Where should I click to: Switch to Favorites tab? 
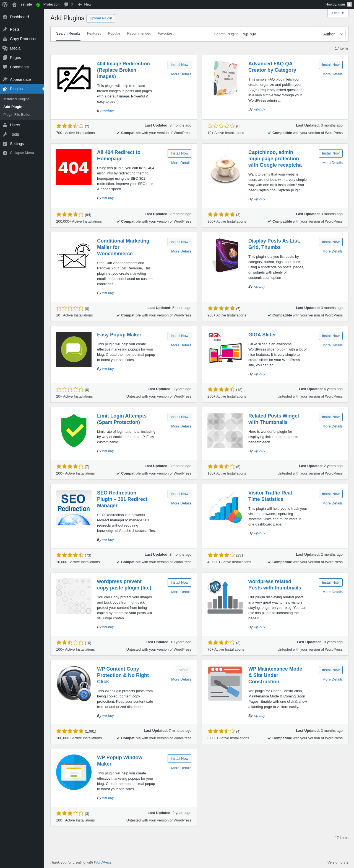click(165, 33)
